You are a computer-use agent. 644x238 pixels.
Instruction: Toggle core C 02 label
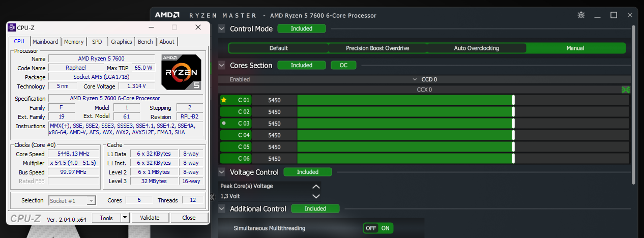click(x=236, y=112)
